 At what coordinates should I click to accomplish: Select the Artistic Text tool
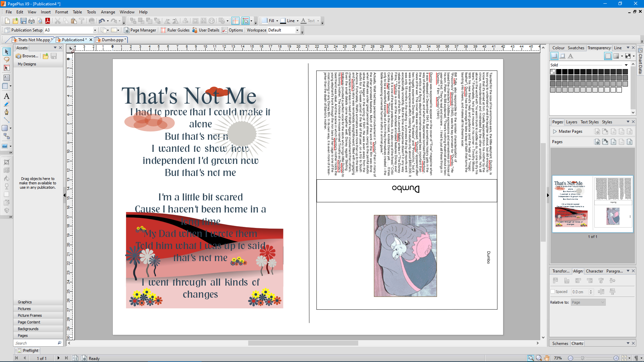coord(6,96)
